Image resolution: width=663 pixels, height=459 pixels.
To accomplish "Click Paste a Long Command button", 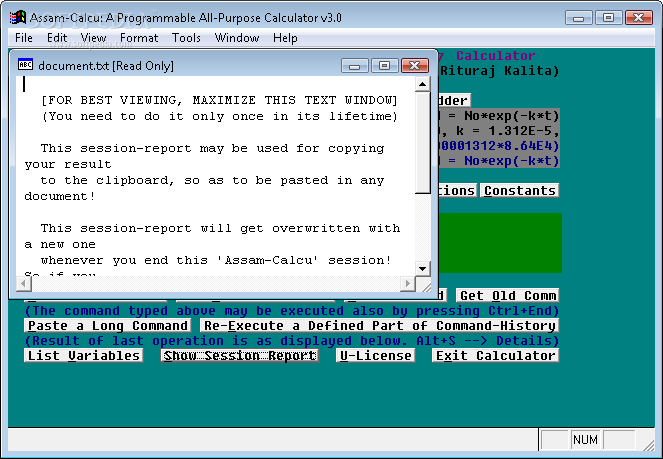I will tap(107, 326).
